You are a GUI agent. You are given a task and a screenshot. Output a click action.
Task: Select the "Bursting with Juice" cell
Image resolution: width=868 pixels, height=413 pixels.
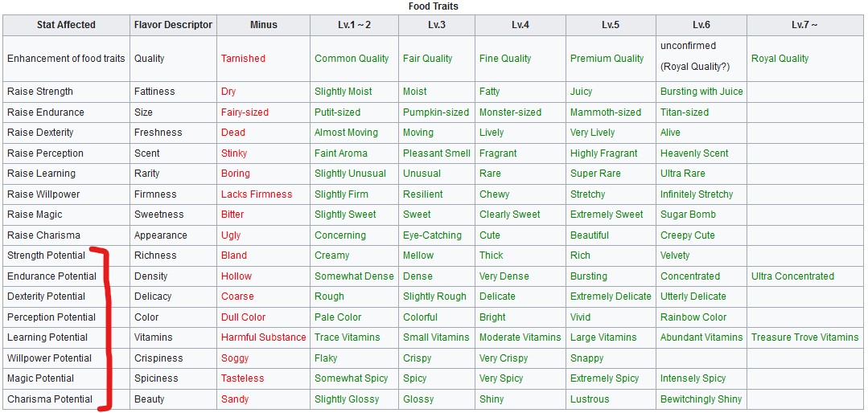701,92
